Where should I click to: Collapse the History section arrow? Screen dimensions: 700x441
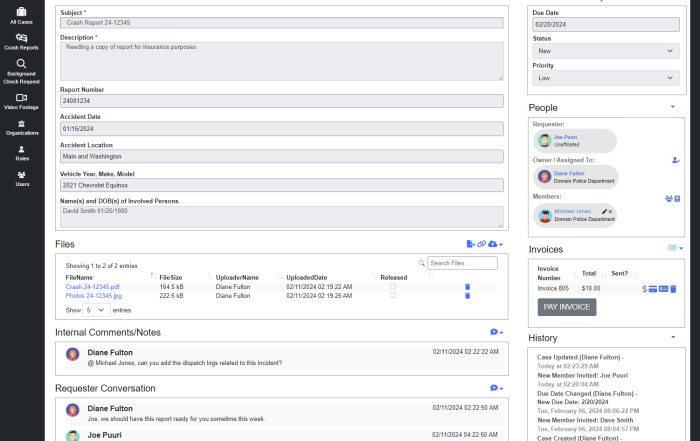(673, 337)
